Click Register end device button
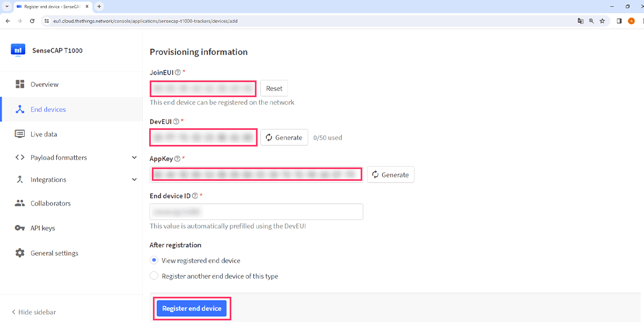The image size is (644, 322). coord(192,309)
